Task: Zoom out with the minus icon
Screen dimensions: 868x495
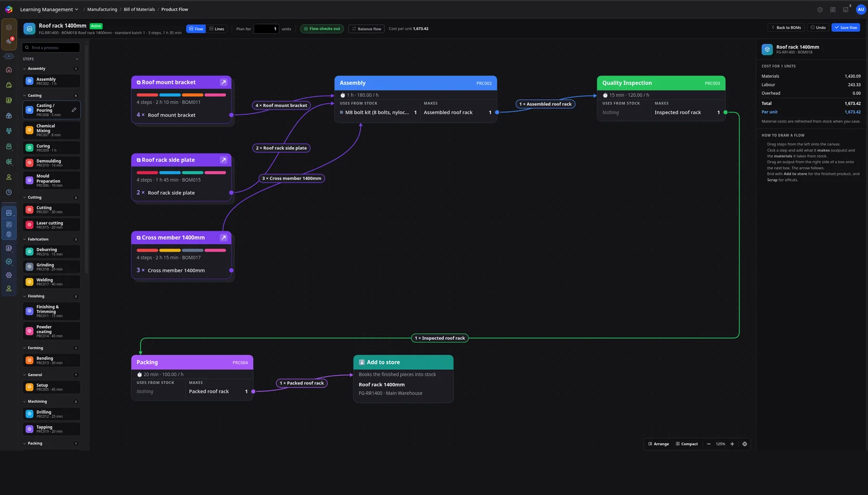Action: [709, 444]
